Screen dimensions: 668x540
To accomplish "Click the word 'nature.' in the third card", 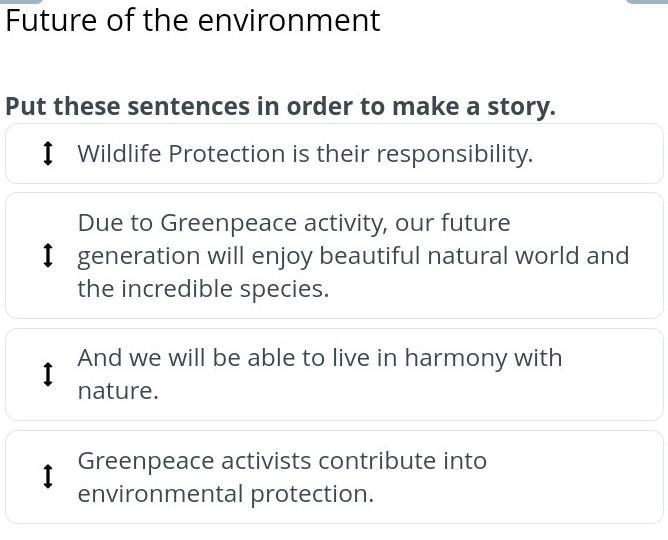I will tap(118, 391).
